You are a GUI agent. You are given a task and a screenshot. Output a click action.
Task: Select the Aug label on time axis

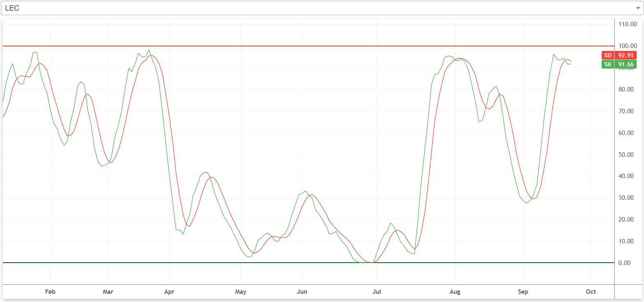455,292
